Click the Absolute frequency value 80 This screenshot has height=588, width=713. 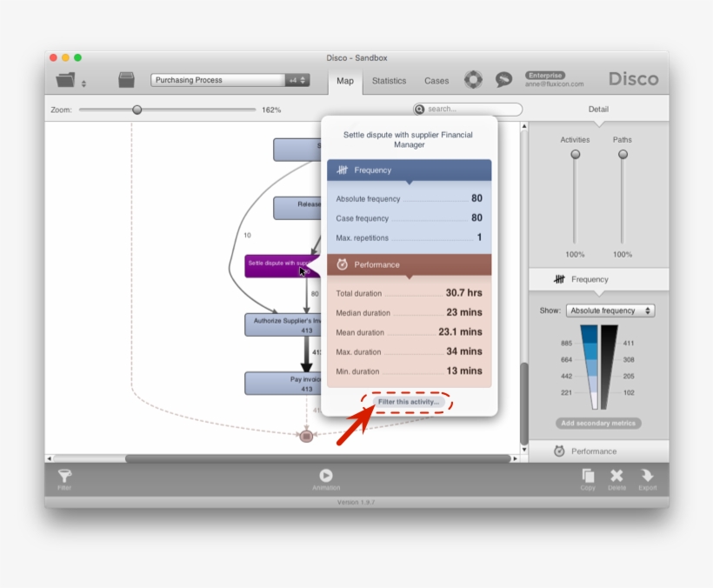[476, 198]
